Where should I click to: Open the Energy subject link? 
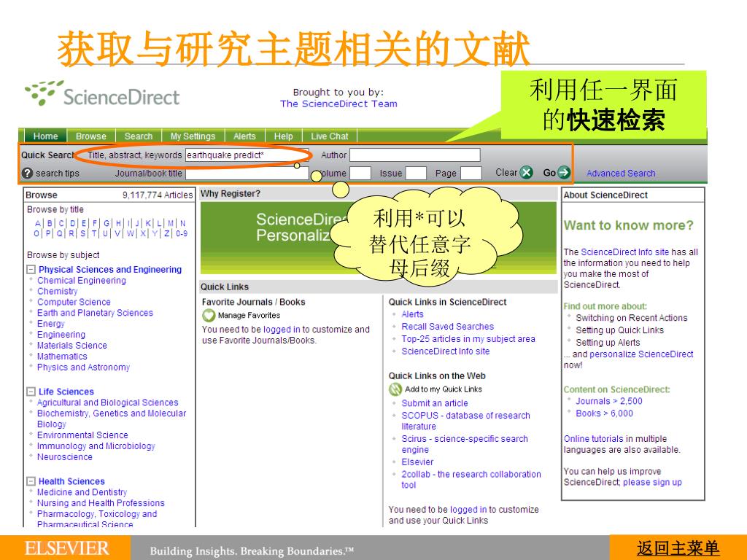point(51,324)
